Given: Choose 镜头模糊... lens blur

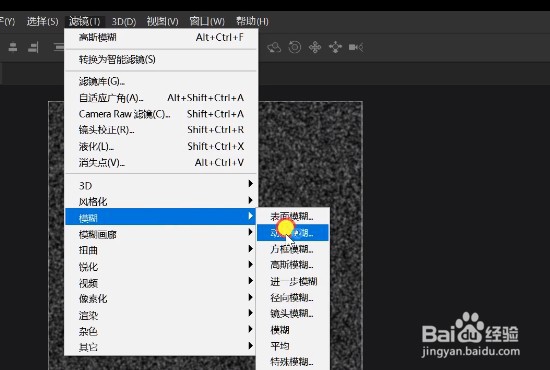Looking at the screenshot, I should [293, 314].
